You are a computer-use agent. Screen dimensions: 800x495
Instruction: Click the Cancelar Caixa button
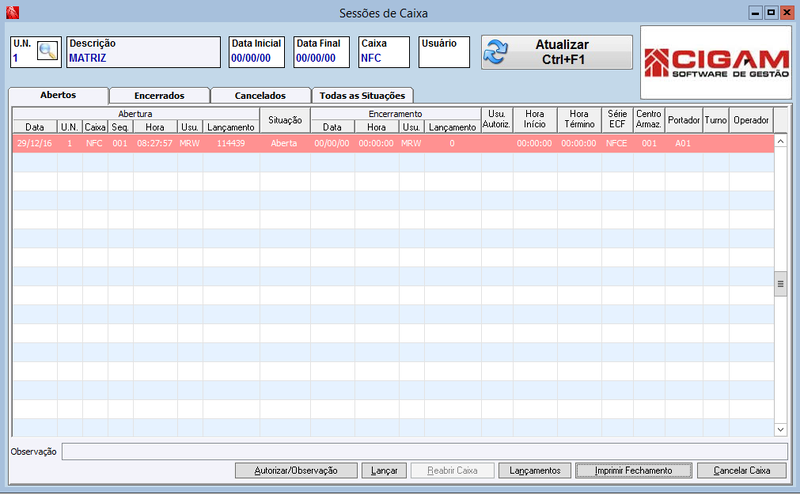742,471
